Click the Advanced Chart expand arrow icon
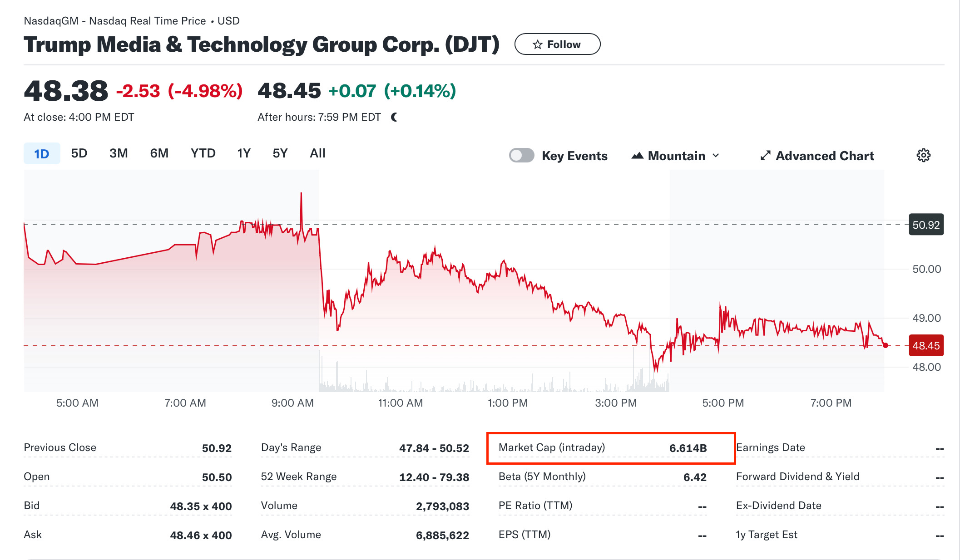The height and width of the screenshot is (560, 960). [765, 156]
